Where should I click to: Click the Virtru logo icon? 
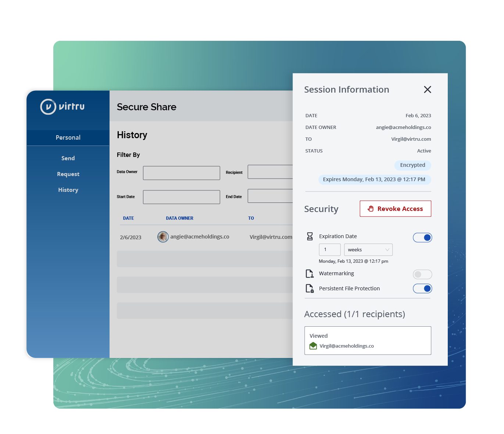click(x=48, y=107)
